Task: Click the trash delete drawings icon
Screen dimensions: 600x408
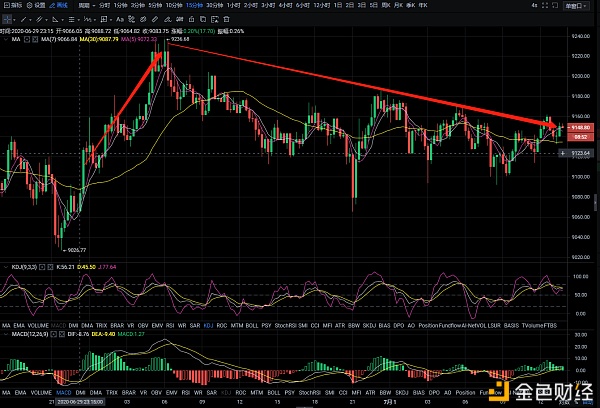Action: pos(227,19)
